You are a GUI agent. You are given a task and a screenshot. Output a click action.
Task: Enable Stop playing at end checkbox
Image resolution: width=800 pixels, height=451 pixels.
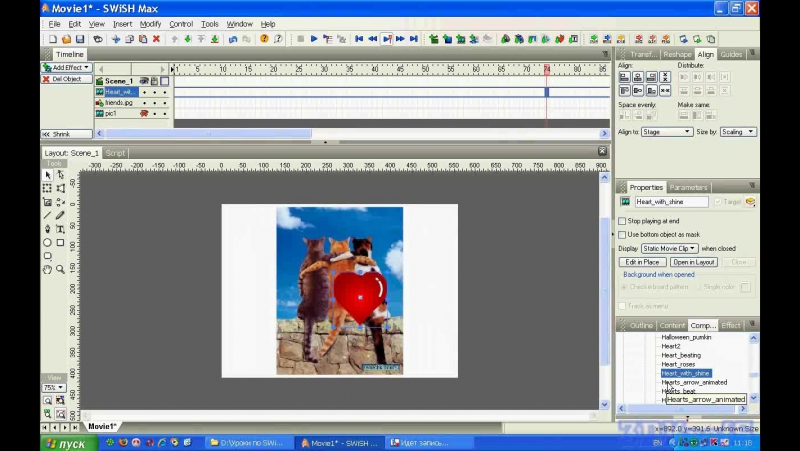622,221
